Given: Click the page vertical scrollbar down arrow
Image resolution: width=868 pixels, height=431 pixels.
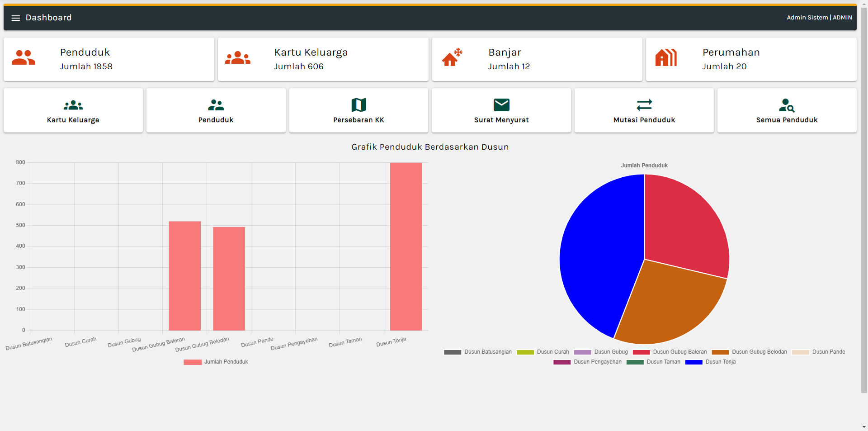Looking at the screenshot, I should click(x=864, y=427).
